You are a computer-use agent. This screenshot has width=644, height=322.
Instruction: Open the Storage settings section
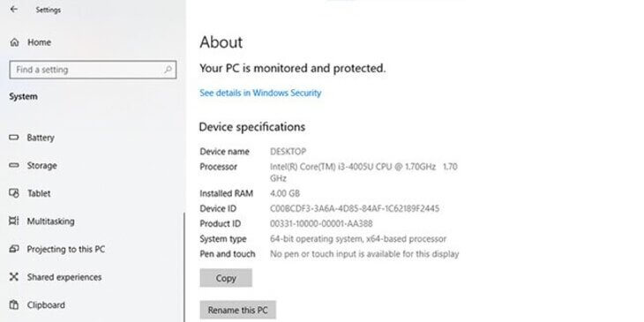click(41, 166)
